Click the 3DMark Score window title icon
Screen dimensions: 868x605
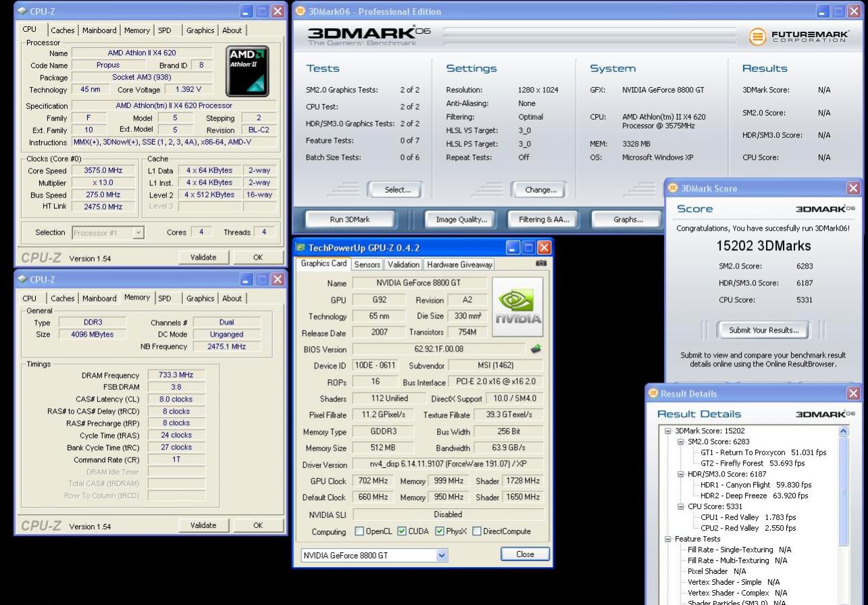coord(673,189)
